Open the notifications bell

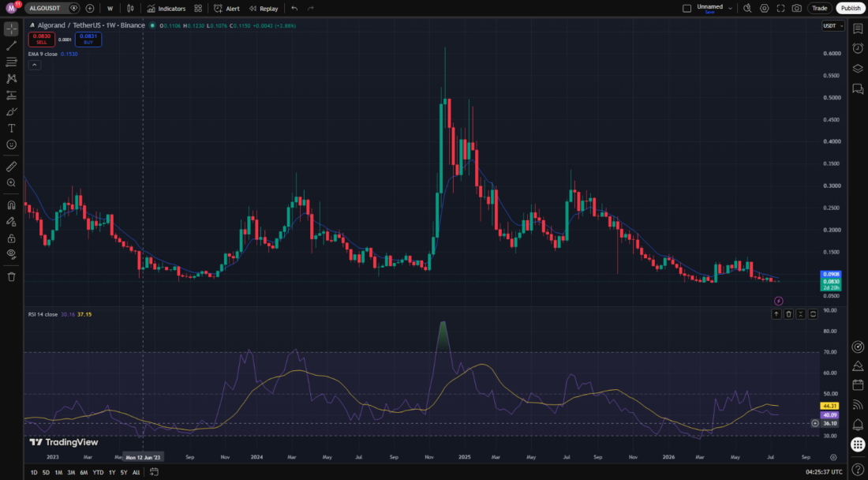[x=858, y=424]
